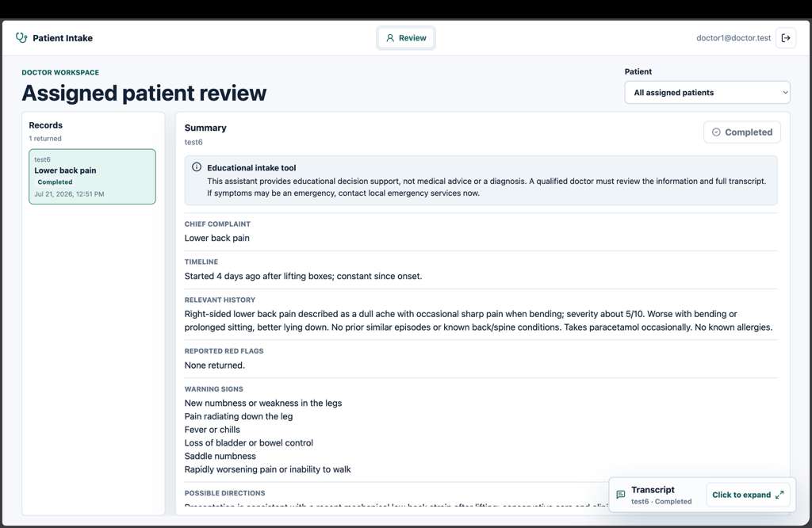The width and height of the screenshot is (812, 528).
Task: Switch to the Review tab
Action: 406,38
